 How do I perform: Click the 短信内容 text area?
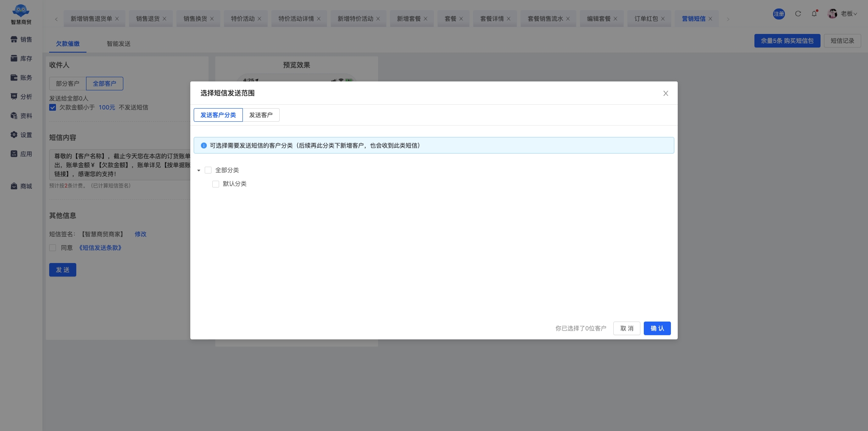(120, 165)
